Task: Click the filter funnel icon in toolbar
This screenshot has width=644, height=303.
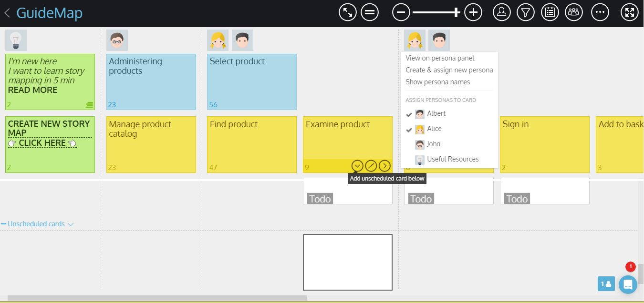Action: (525, 12)
